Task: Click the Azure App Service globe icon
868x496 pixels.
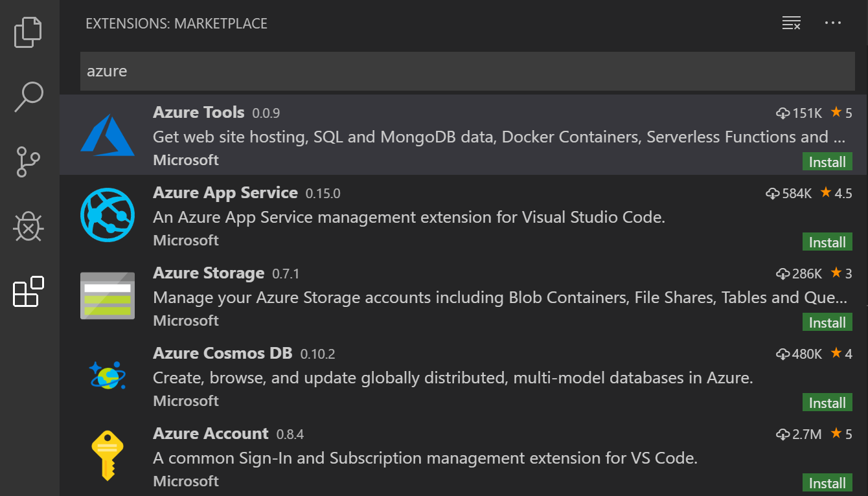Action: (x=108, y=215)
